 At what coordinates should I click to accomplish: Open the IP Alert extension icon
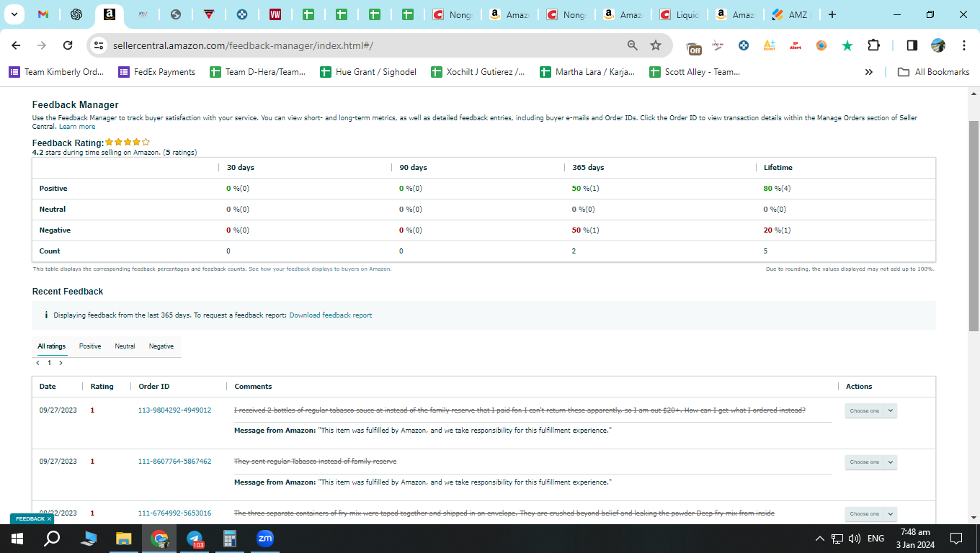click(796, 45)
